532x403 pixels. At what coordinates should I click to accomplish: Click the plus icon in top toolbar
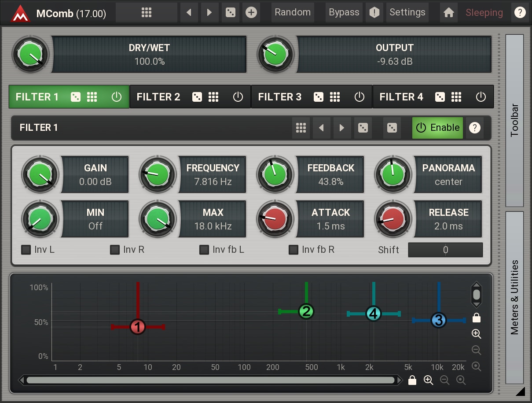click(x=251, y=12)
